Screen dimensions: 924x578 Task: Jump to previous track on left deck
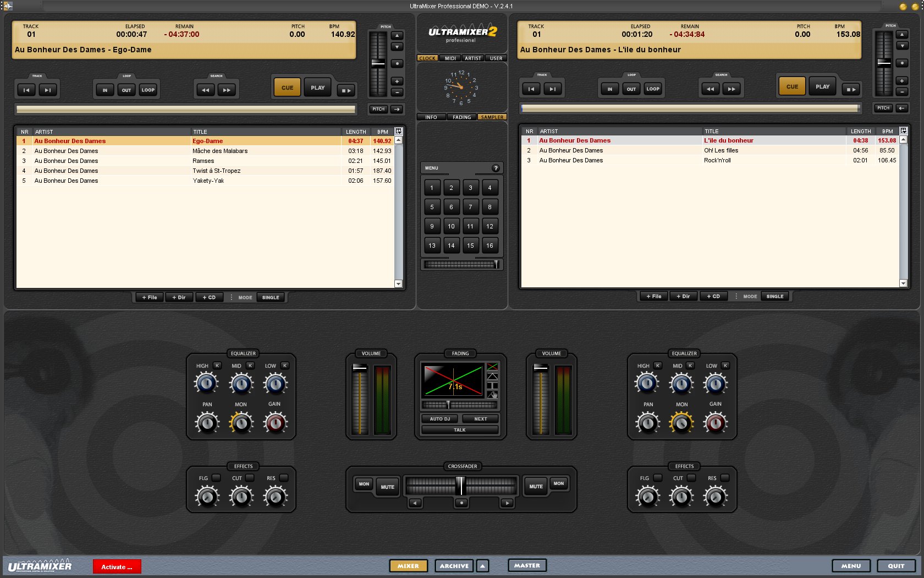tap(26, 90)
